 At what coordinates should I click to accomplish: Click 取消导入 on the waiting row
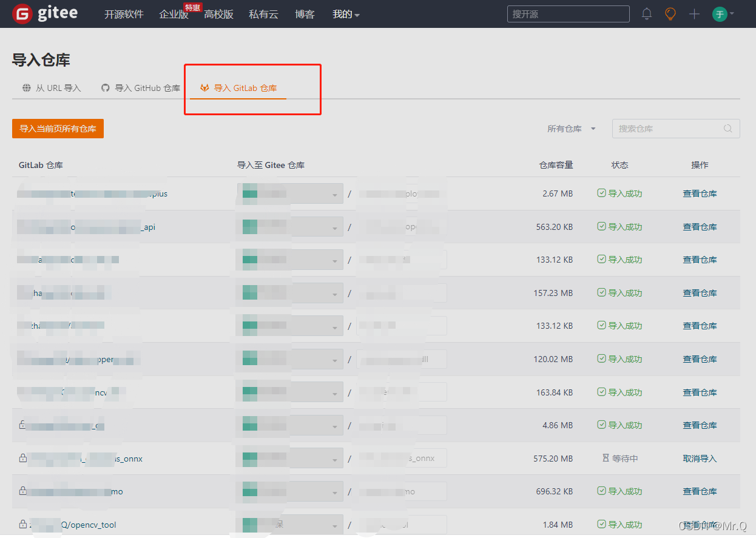click(x=700, y=459)
